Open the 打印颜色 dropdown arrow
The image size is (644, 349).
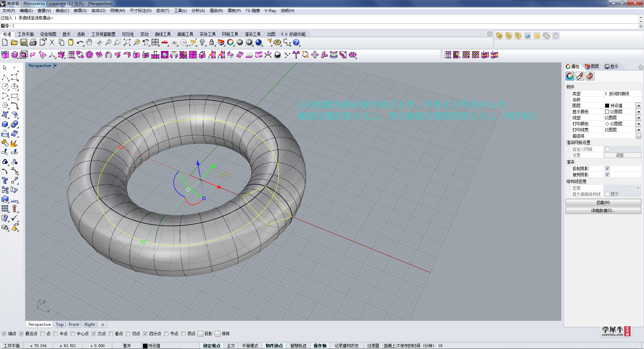(x=639, y=124)
